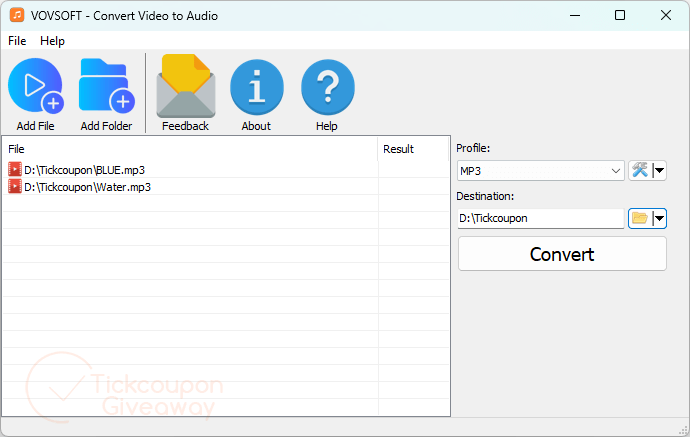Click the File column header

(x=190, y=149)
